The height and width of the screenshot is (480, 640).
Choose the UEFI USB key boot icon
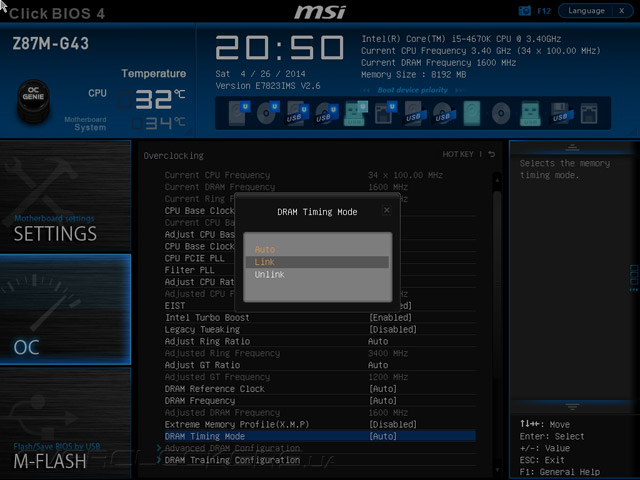[356, 113]
